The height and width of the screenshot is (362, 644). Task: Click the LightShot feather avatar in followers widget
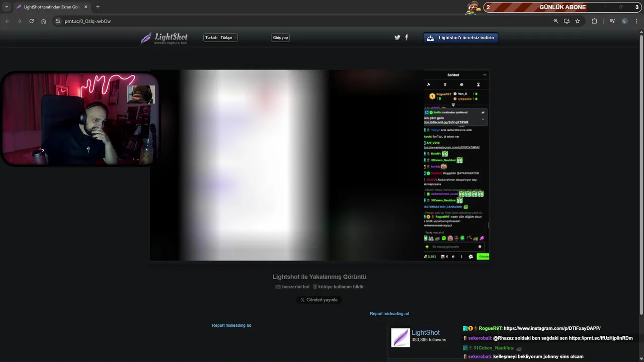(x=400, y=337)
